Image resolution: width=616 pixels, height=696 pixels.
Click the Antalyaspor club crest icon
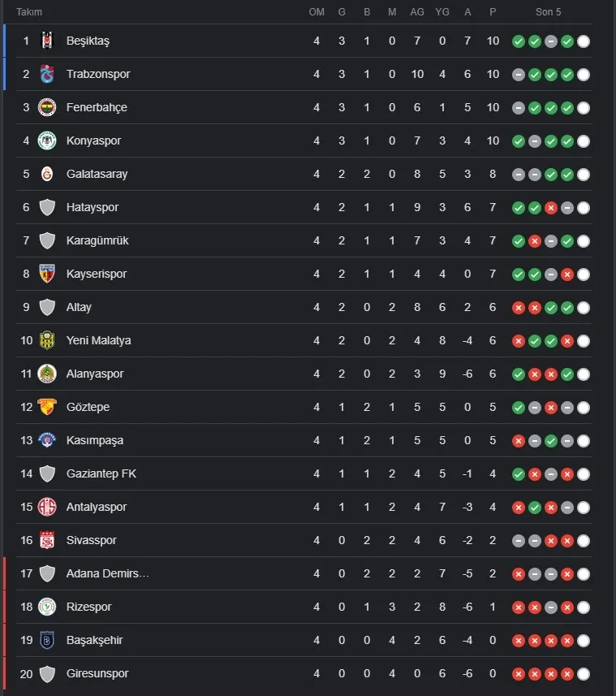click(x=46, y=507)
